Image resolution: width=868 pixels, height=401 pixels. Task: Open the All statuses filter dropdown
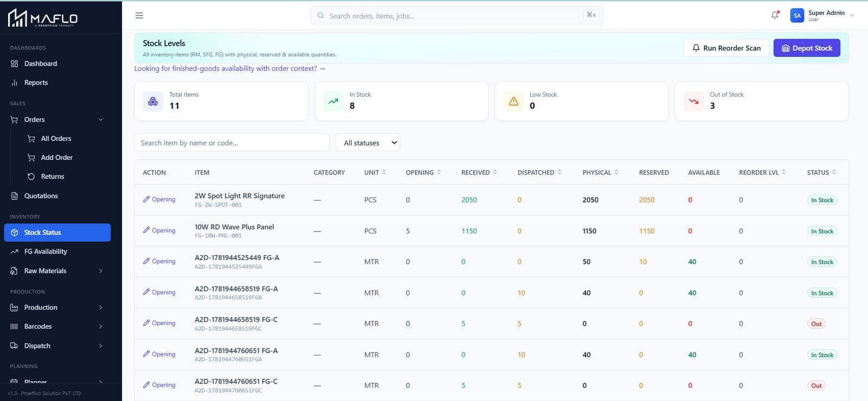(368, 143)
